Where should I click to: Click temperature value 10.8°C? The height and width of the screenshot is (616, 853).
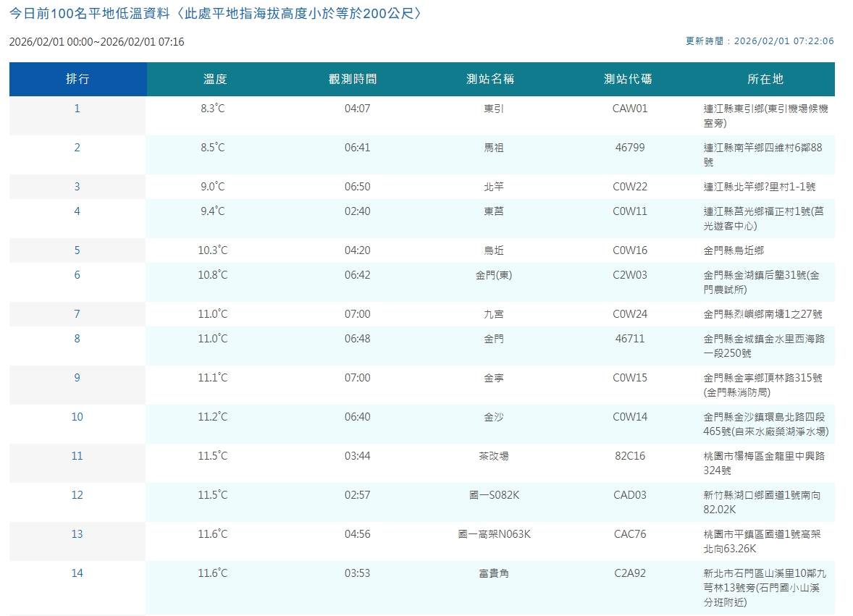point(213,275)
